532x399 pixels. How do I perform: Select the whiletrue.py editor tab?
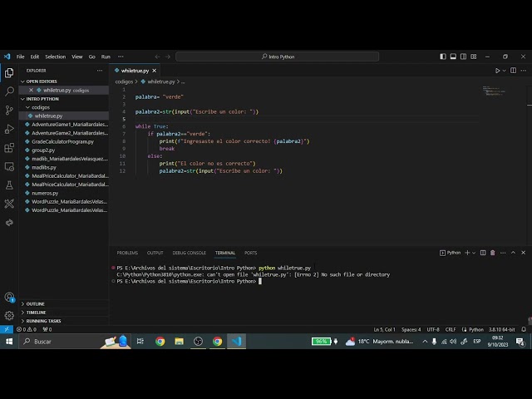[x=135, y=71]
